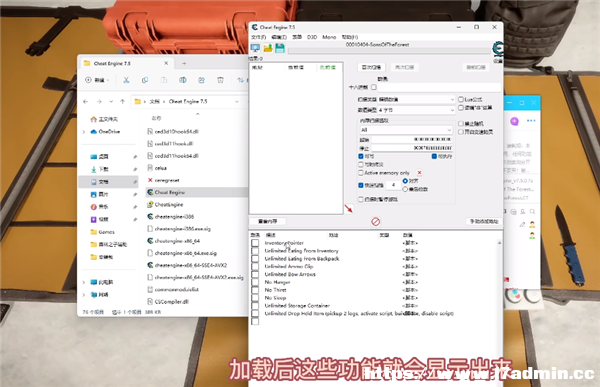Open the value type dropdown showing 4 bytes
This screenshot has width=600, height=387.
[x=416, y=110]
